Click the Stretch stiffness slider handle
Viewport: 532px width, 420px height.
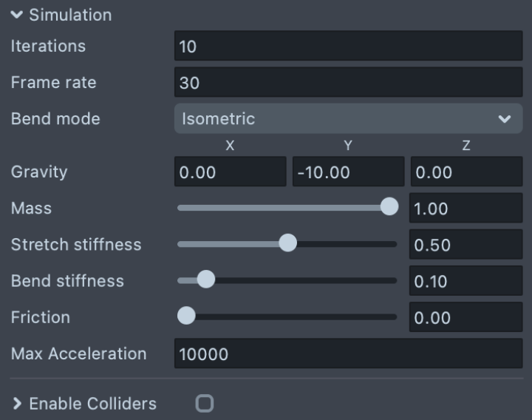tap(287, 243)
